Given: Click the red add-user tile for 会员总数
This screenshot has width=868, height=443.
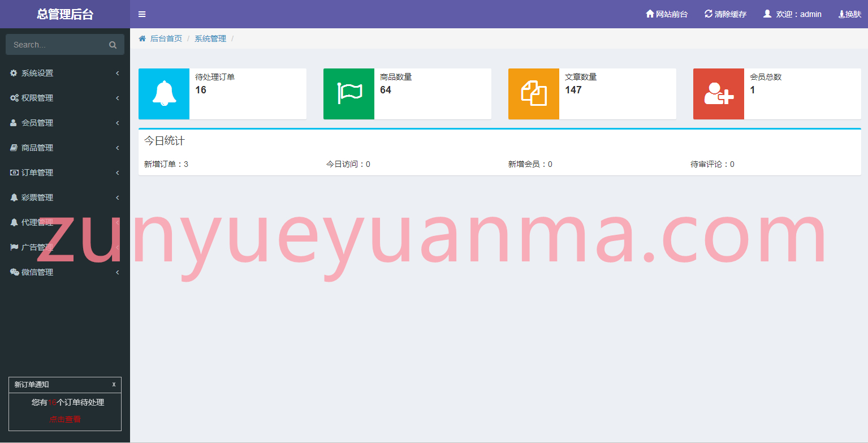Looking at the screenshot, I should (x=719, y=94).
